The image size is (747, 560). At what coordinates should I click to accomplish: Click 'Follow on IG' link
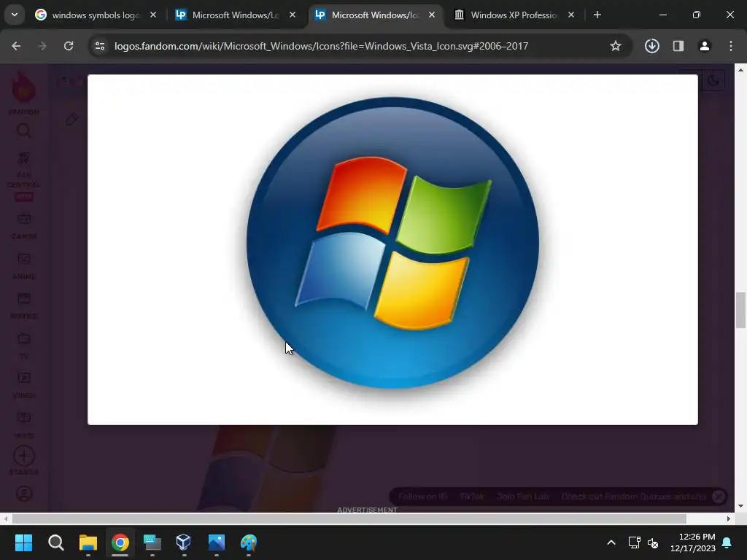pos(423,496)
